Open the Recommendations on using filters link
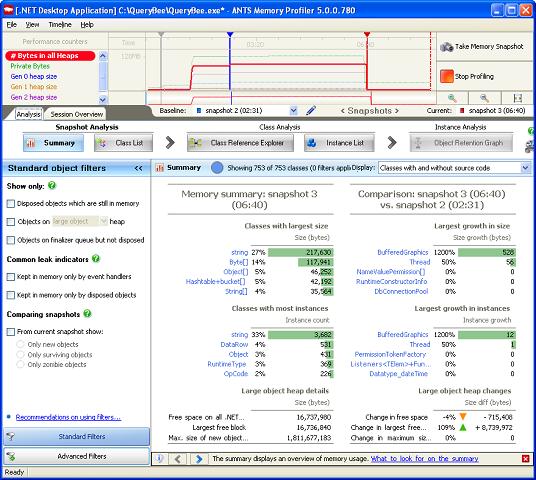Image resolution: width=536 pixels, height=480 pixels. (68, 417)
